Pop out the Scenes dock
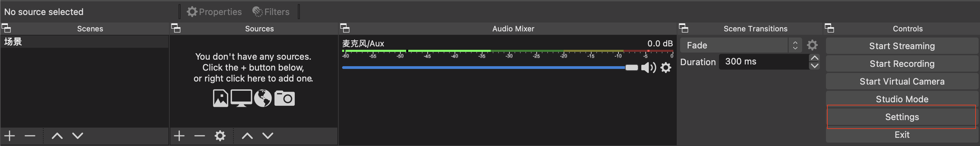The width and height of the screenshot is (980, 146). (x=6, y=28)
